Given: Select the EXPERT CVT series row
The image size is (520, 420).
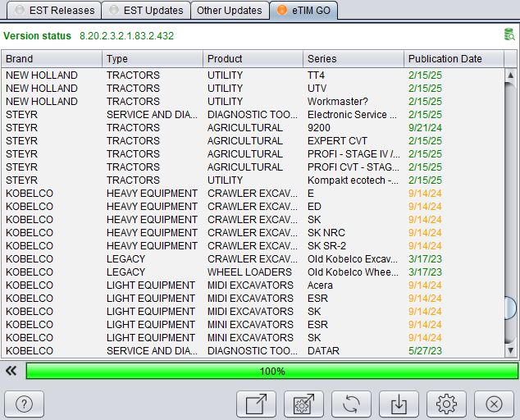Looking at the screenshot, I should [253, 140].
